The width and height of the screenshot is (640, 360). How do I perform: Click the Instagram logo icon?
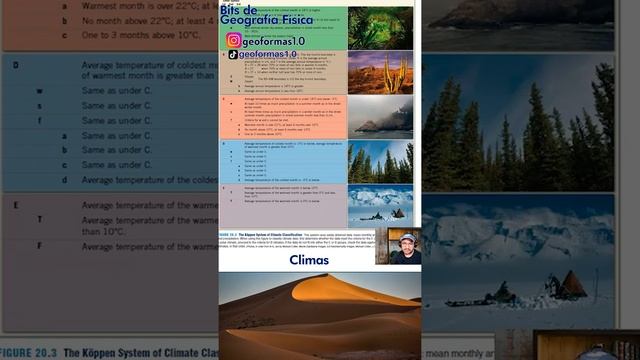click(234, 40)
